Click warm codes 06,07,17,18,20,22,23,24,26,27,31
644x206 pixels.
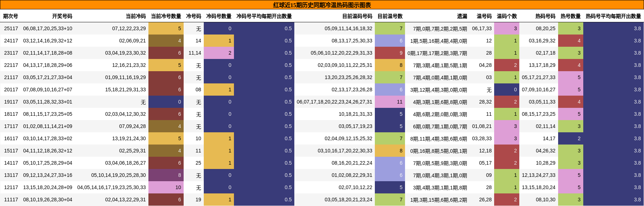(x=335, y=102)
